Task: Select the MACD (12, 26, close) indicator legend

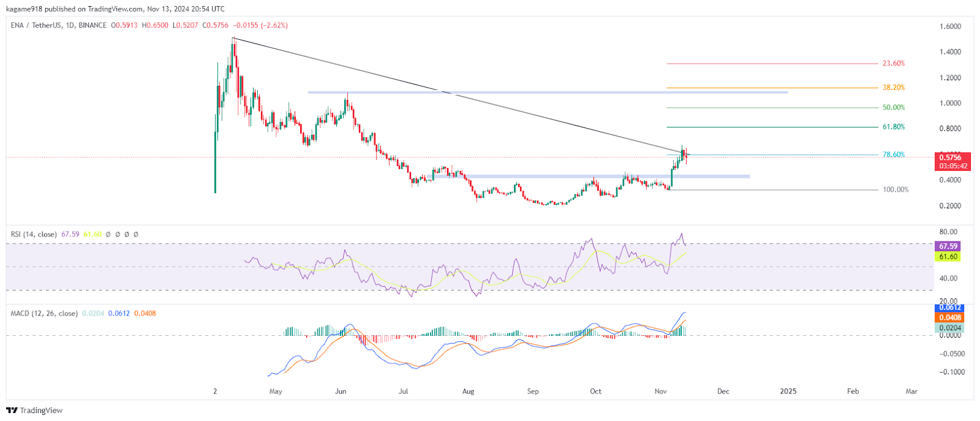Action: pyautogui.click(x=44, y=313)
